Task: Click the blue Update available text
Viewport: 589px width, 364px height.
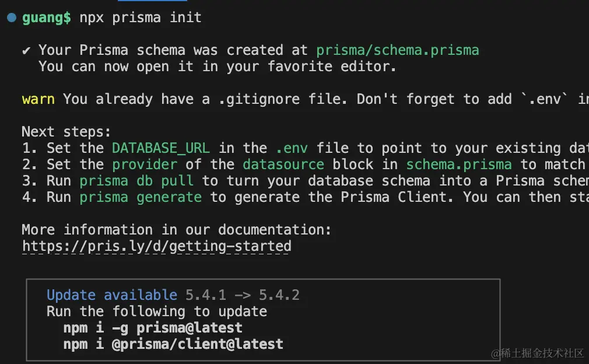Action: coord(111,295)
